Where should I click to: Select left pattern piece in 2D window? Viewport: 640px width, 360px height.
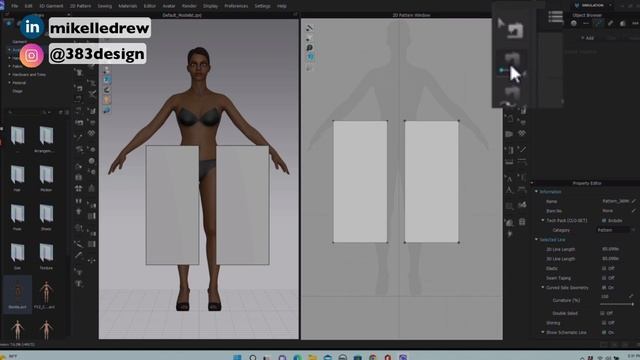point(360,182)
